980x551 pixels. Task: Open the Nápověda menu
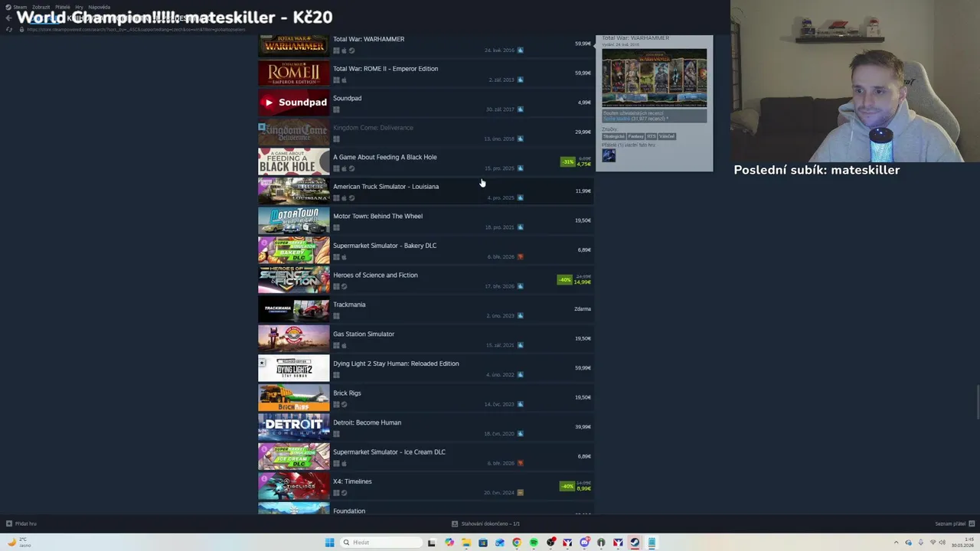(x=99, y=7)
